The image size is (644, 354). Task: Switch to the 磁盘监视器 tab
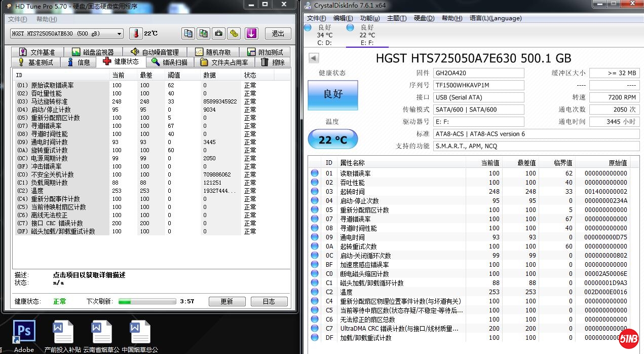(96, 52)
